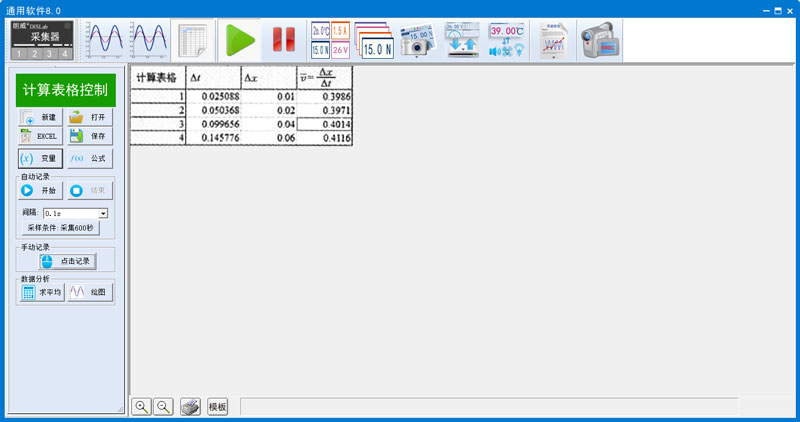Click the 新建 new table button

(39, 117)
